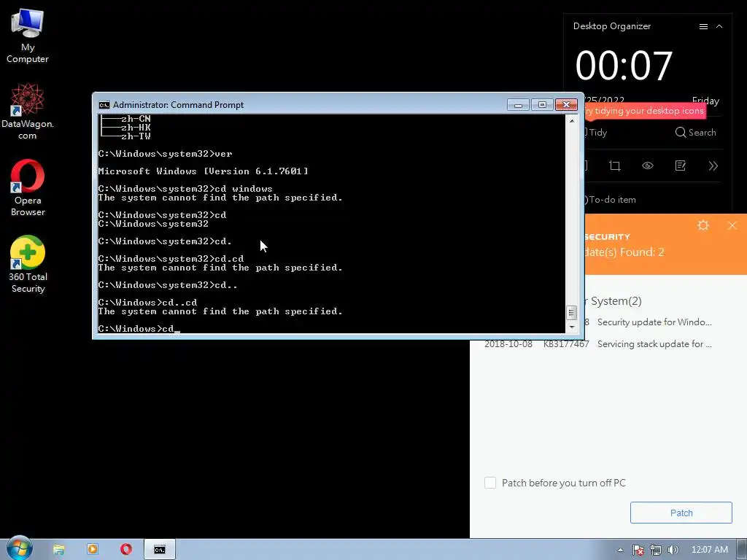
Task: Open Windows Explorer from taskbar
Action: click(x=58, y=550)
